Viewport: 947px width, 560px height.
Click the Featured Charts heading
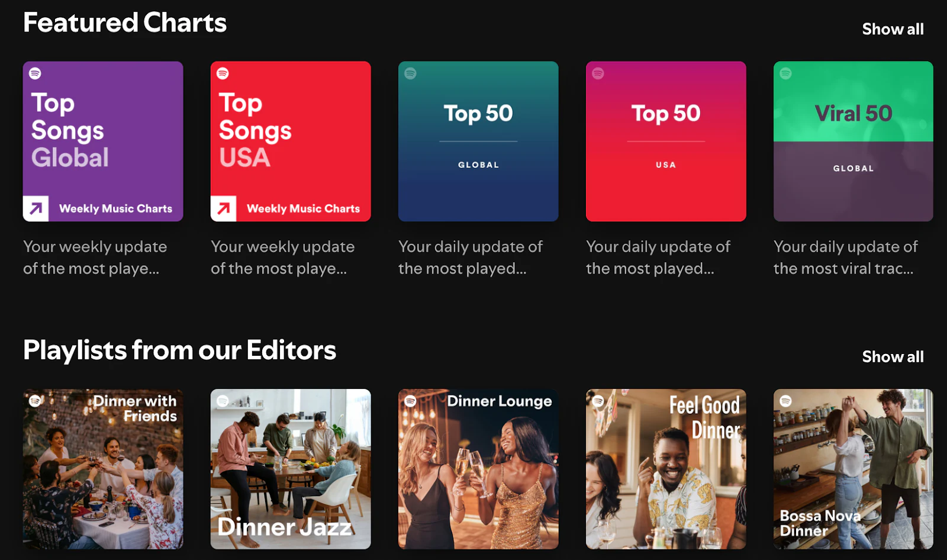[125, 23]
